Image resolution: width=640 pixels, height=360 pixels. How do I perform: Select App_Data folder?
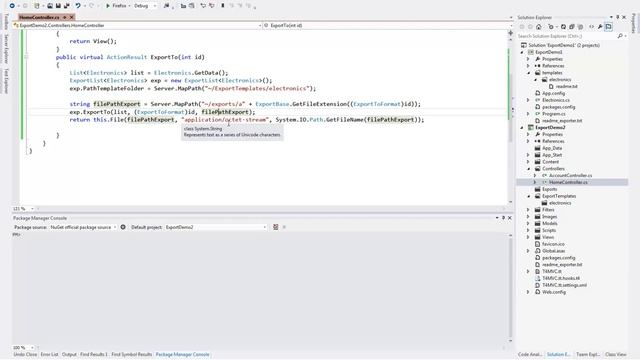[552, 148]
